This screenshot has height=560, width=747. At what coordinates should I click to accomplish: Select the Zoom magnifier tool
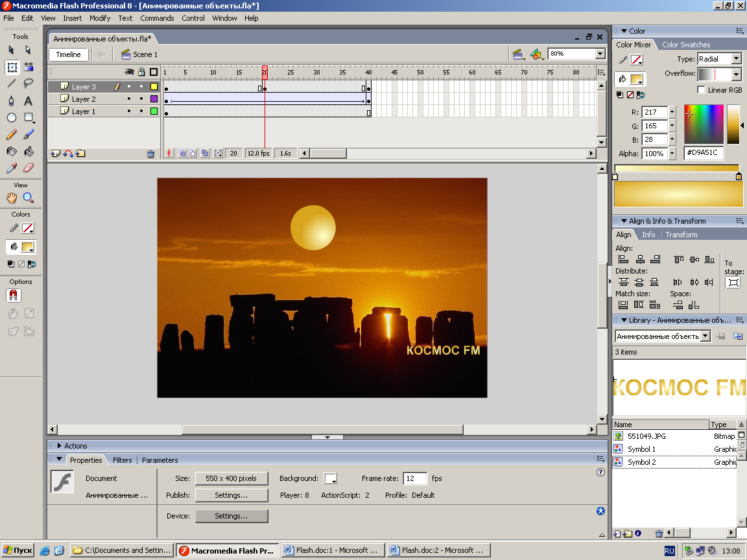(29, 198)
